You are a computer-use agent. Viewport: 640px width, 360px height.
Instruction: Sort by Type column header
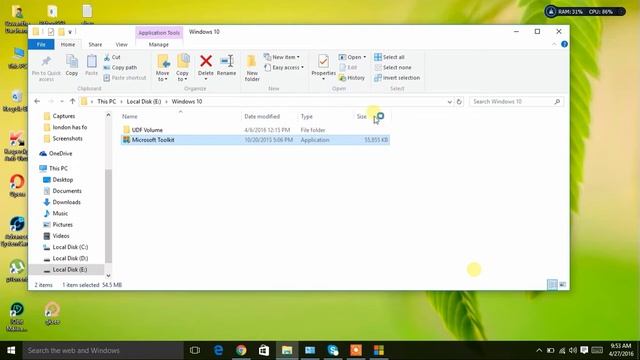pyautogui.click(x=306, y=116)
